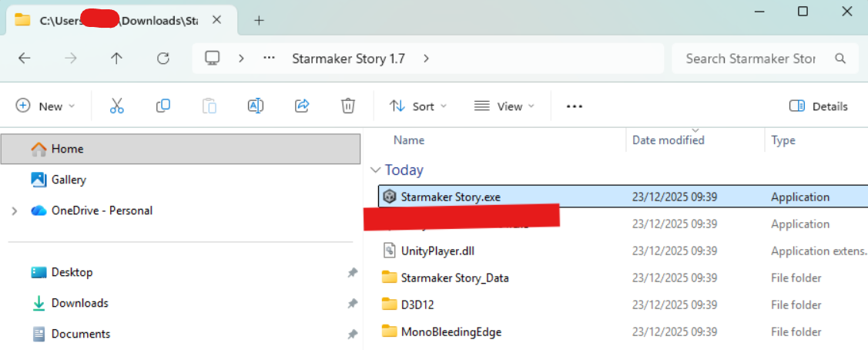Select the UnityPlayer.dll file
The width and height of the screenshot is (868, 350).
click(x=443, y=251)
